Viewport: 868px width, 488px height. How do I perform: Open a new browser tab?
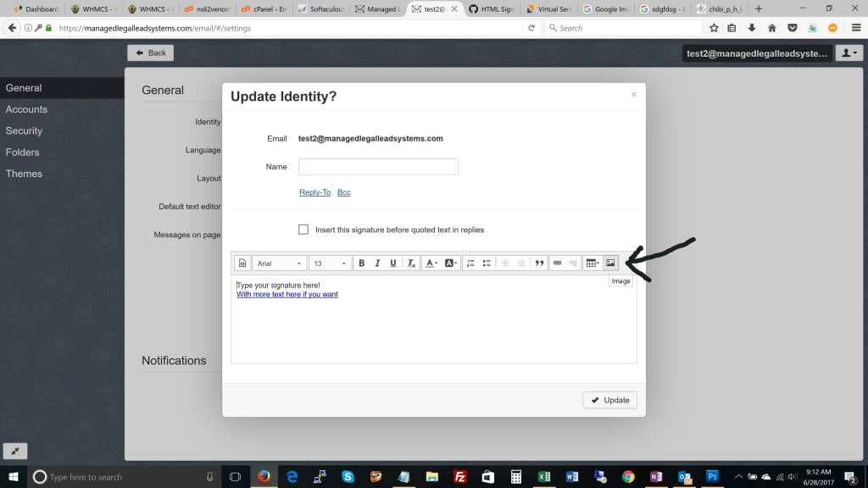[759, 8]
